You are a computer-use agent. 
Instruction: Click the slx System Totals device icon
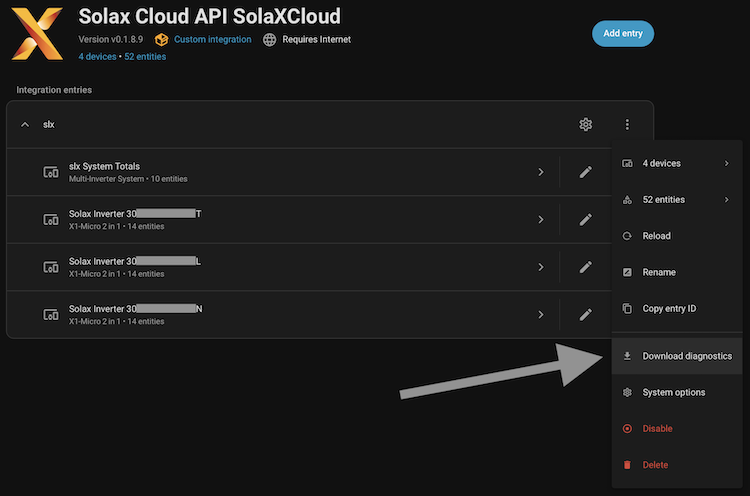[x=51, y=172]
